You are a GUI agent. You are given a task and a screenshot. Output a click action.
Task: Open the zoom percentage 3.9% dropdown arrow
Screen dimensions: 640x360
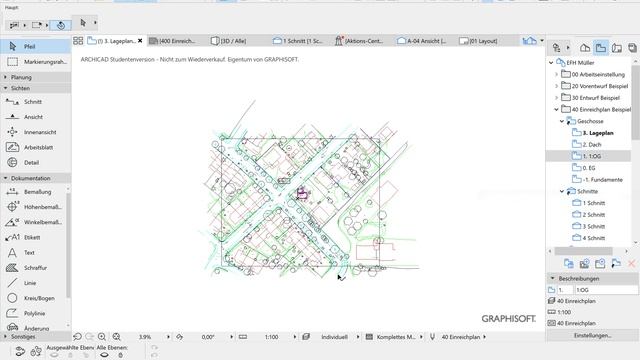(x=168, y=337)
